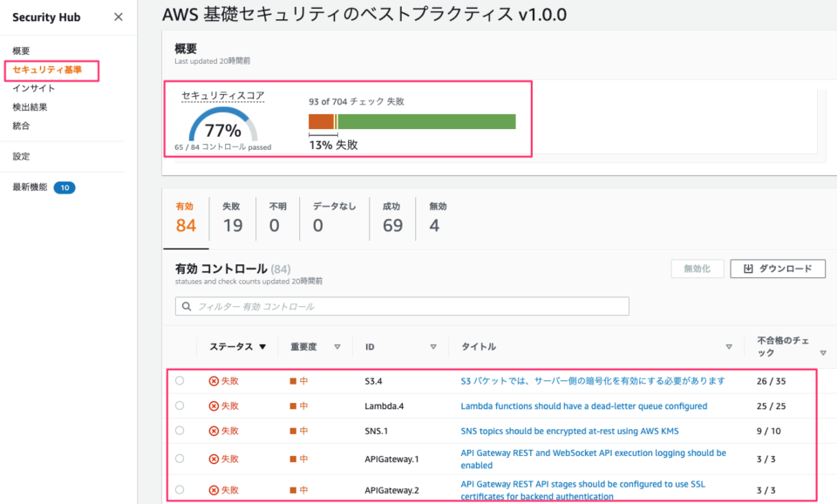Image resolution: width=837 pixels, height=504 pixels.
Task: Open 設定 in the sidebar
Action: pos(21,156)
